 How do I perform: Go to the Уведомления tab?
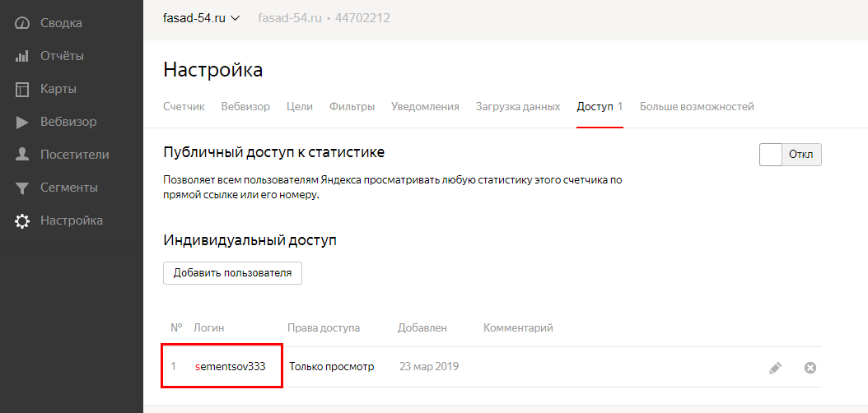click(425, 107)
